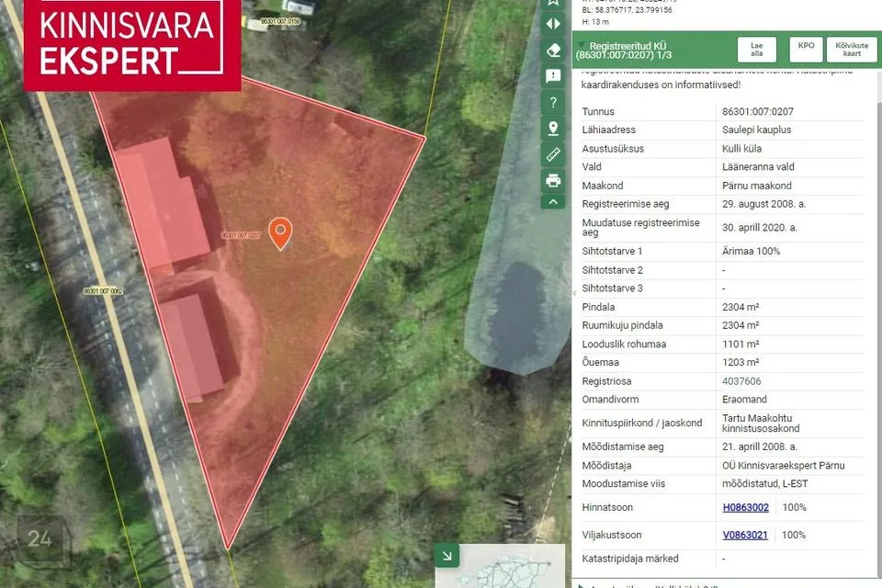Image resolution: width=882 pixels, height=588 pixels.
Task: Collapse overview minimap with arrow button
Action: click(x=447, y=556)
